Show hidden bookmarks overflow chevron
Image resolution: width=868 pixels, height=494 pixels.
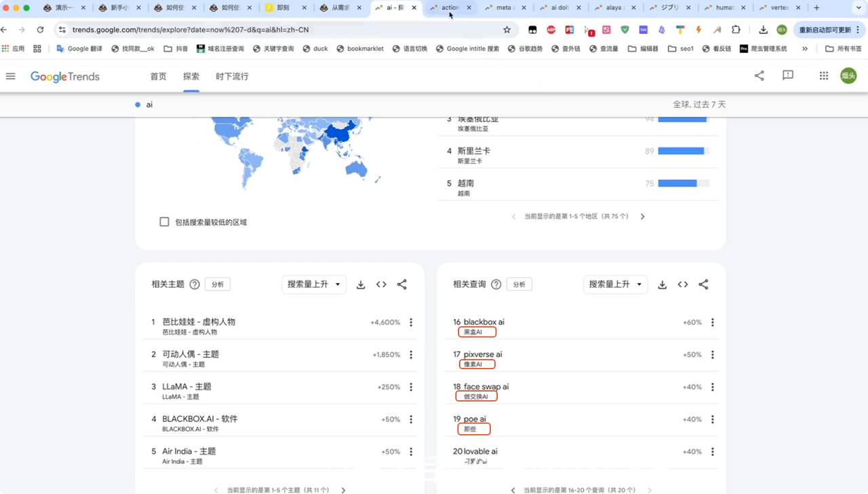tap(805, 49)
